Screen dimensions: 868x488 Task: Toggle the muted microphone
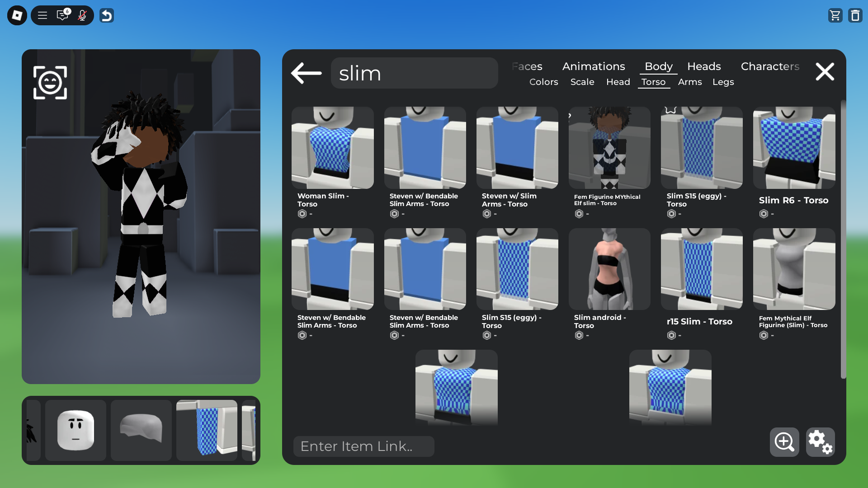tap(82, 16)
